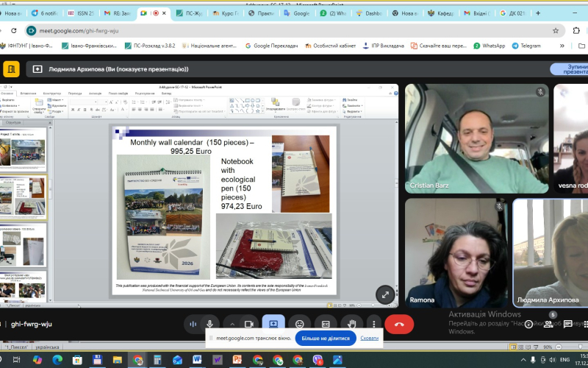Toggle the camera on/off button
This screenshot has width=588, height=368.
click(248, 324)
